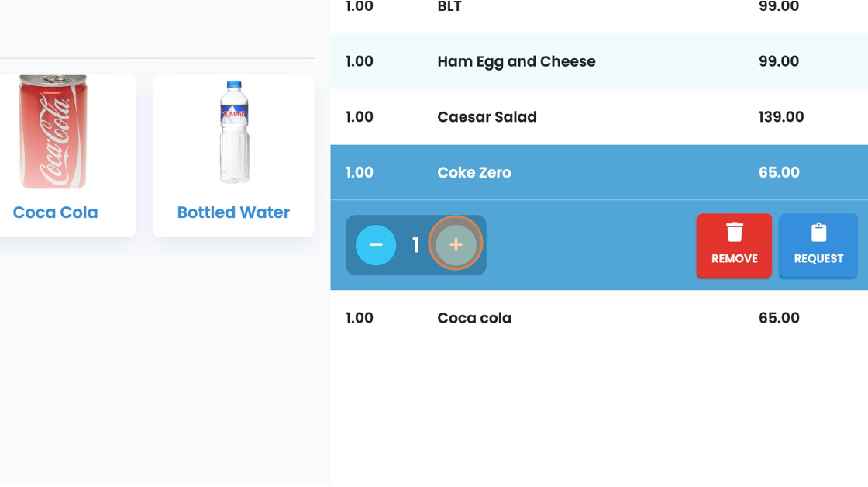Click the Coca Cola product label
Viewport: 868px width, 487px height.
click(x=55, y=212)
